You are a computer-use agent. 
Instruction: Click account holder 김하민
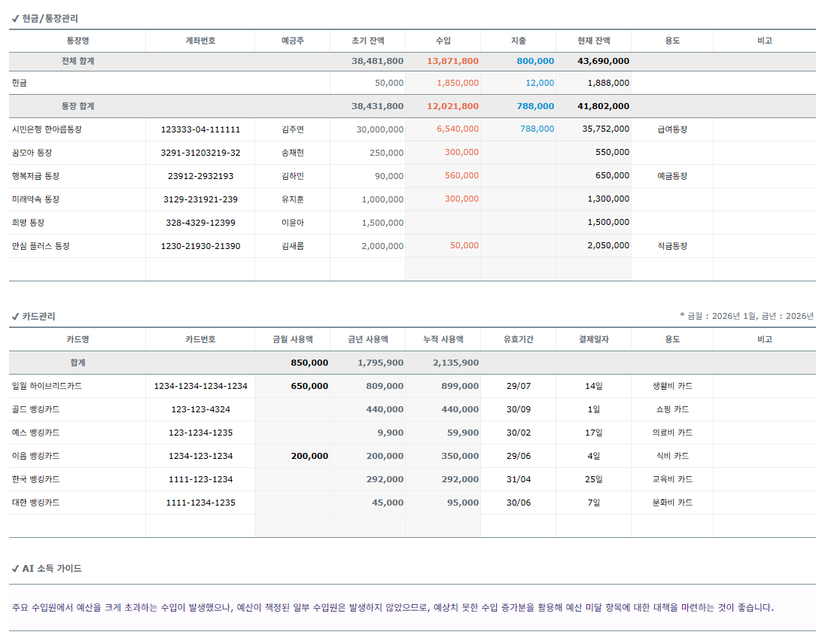click(x=293, y=176)
